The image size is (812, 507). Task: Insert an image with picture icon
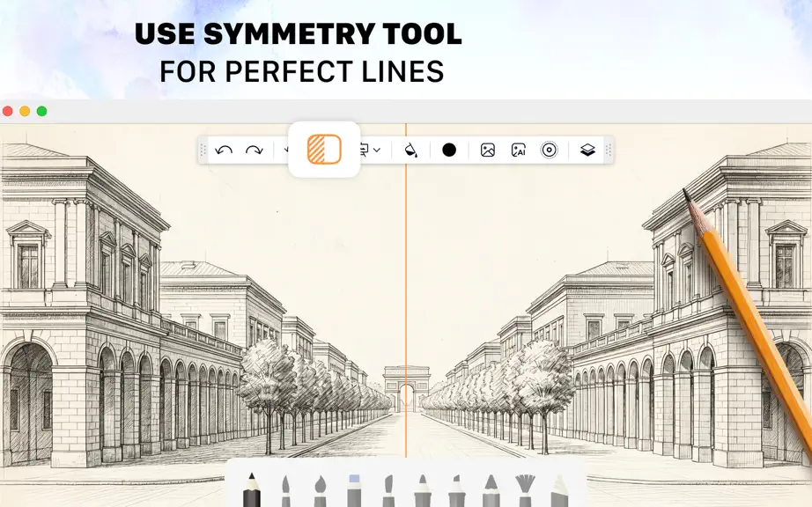(x=487, y=150)
